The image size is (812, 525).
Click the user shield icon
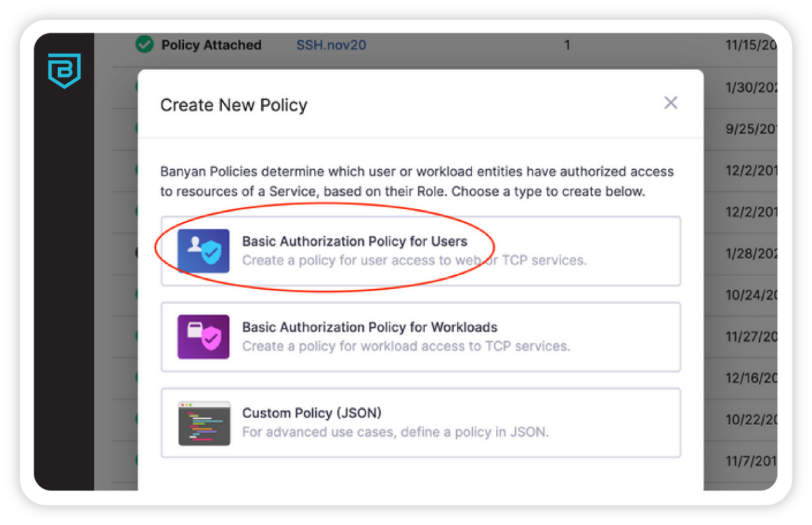click(x=204, y=251)
